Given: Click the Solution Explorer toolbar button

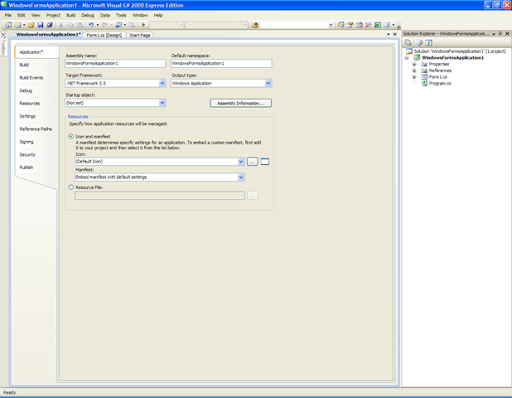Looking at the screenshot, I should (x=340, y=25).
